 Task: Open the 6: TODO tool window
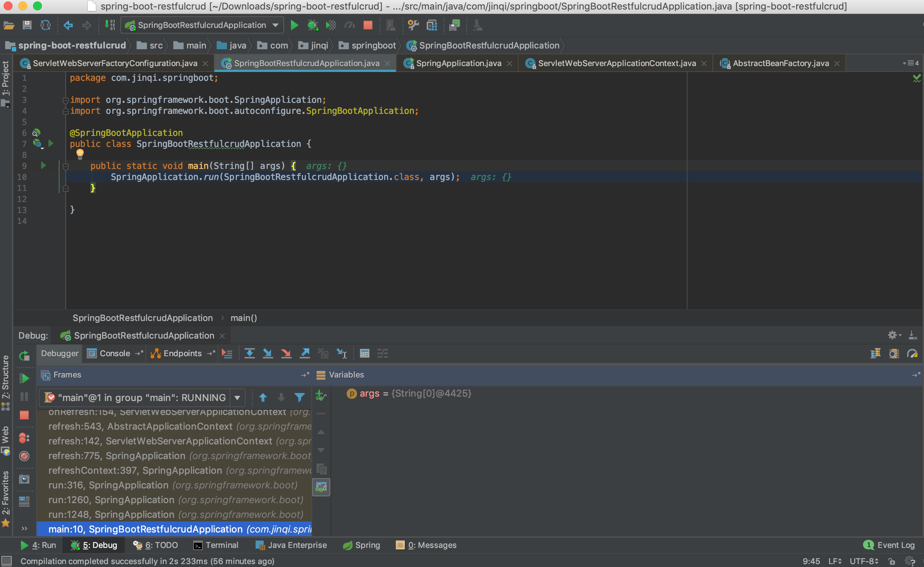coord(155,545)
